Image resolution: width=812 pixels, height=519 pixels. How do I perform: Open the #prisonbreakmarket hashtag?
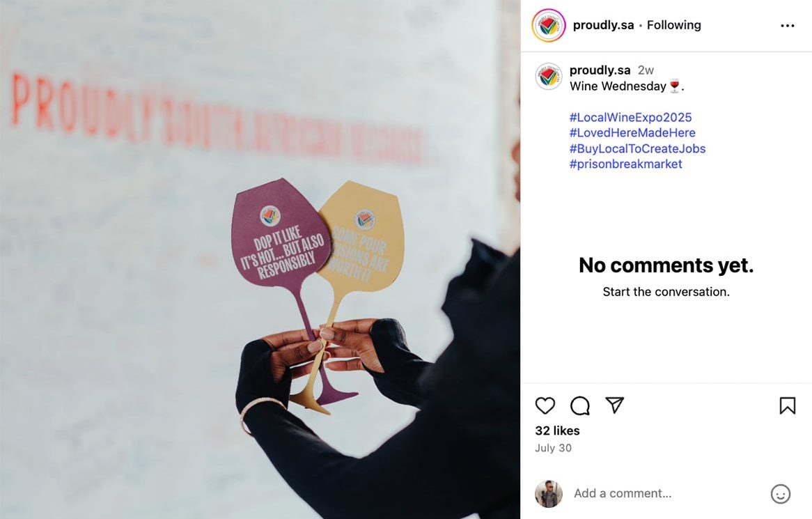[625, 164]
